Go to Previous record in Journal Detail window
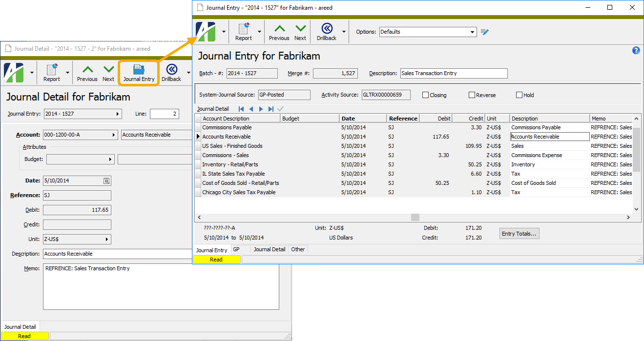644x341 pixels. [x=87, y=73]
